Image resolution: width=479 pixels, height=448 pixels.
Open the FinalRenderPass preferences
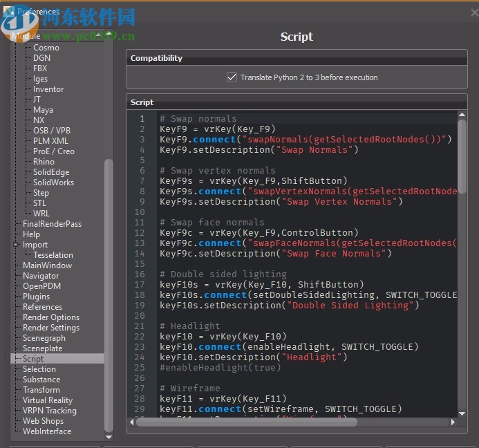[x=52, y=224]
